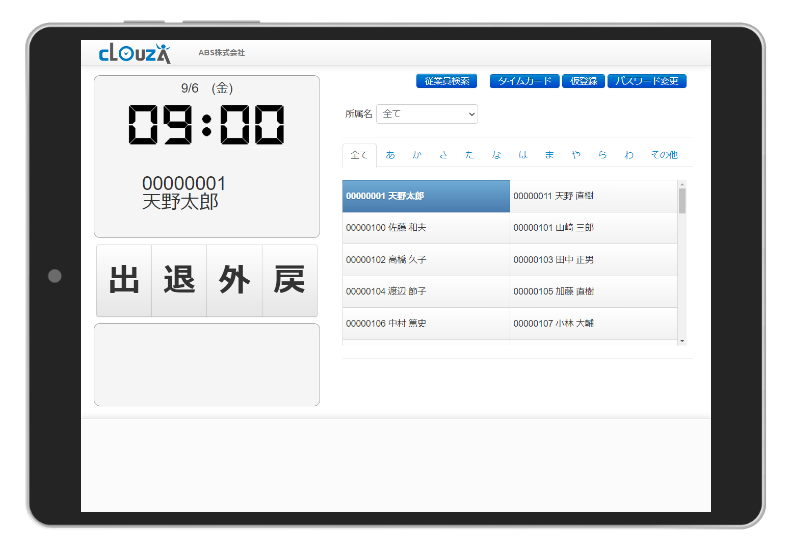Click the 退 clock-out button
The width and height of the screenshot is (794, 553).
pyautogui.click(x=179, y=281)
